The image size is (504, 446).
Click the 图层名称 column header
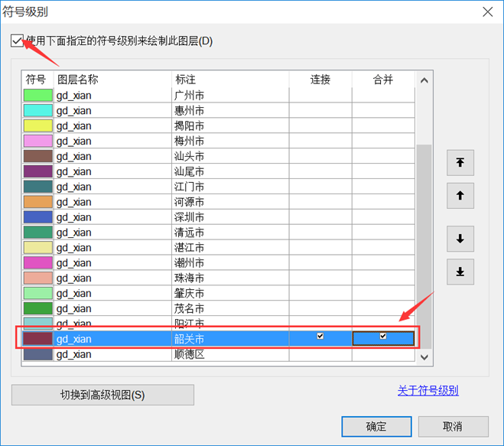point(112,79)
